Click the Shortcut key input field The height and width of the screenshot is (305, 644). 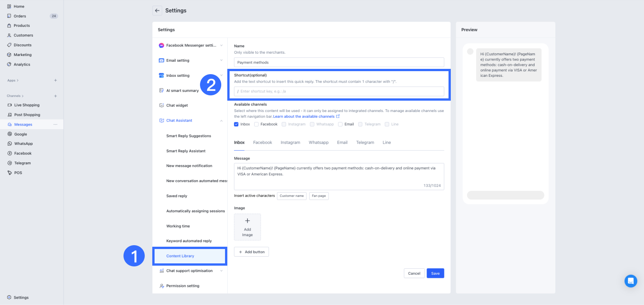[339, 91]
